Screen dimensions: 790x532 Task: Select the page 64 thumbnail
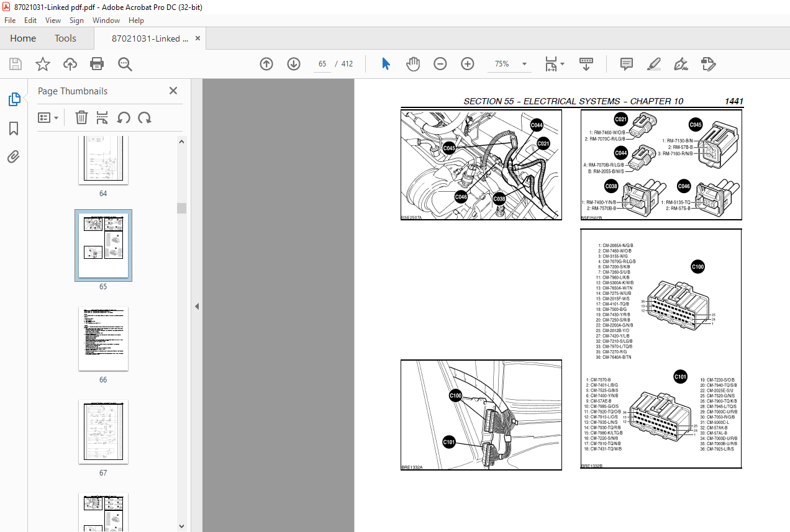click(x=103, y=160)
